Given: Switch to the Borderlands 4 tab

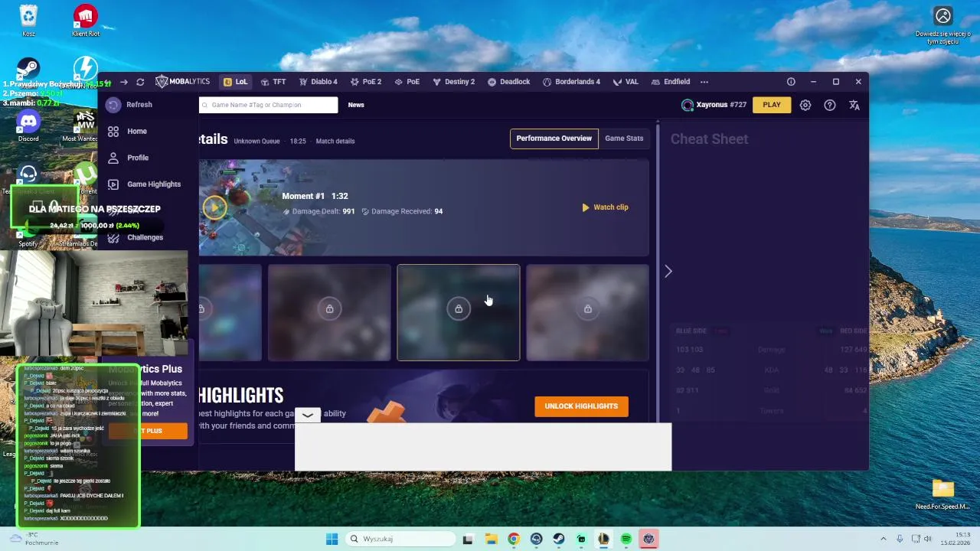Looking at the screenshot, I should click(571, 82).
